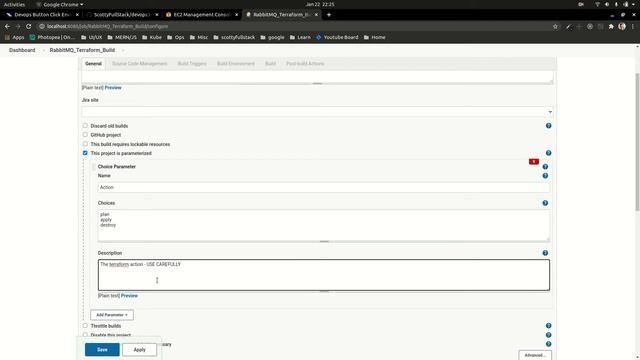Click the Advanced... button

coord(535,355)
